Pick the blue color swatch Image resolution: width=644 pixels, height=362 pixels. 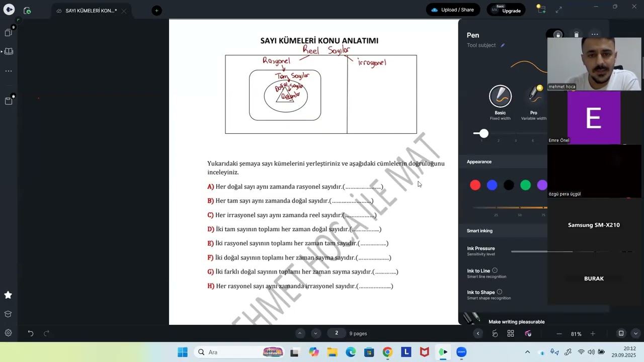[x=492, y=185]
